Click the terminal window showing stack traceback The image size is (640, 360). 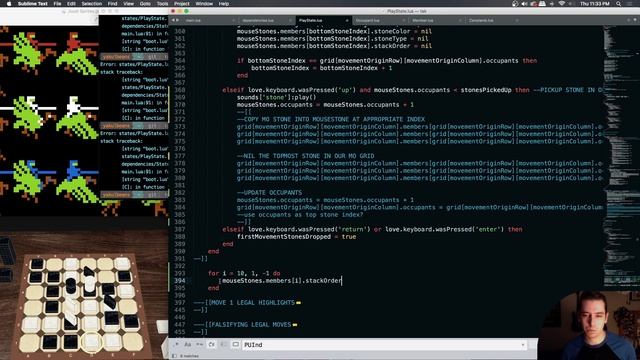[133, 108]
